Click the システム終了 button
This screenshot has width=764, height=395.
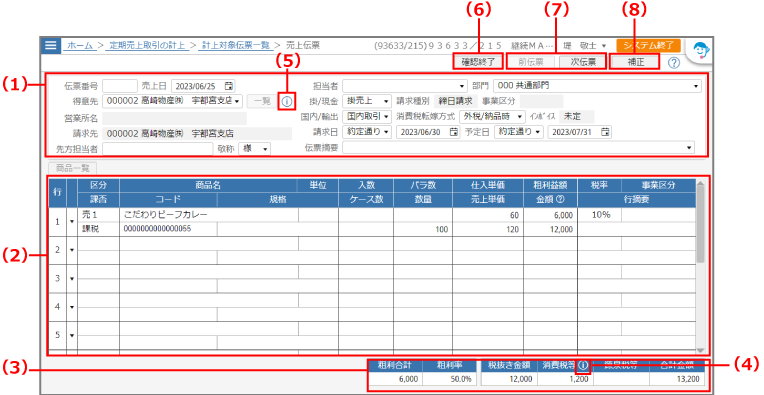pyautogui.click(x=648, y=45)
